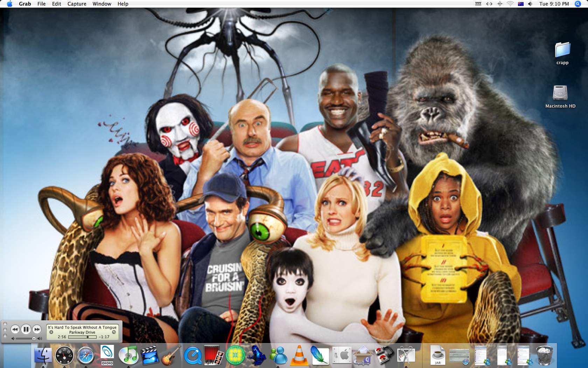
Task: Open the two-houses sync Dock icon
Action: pyautogui.click(x=384, y=355)
